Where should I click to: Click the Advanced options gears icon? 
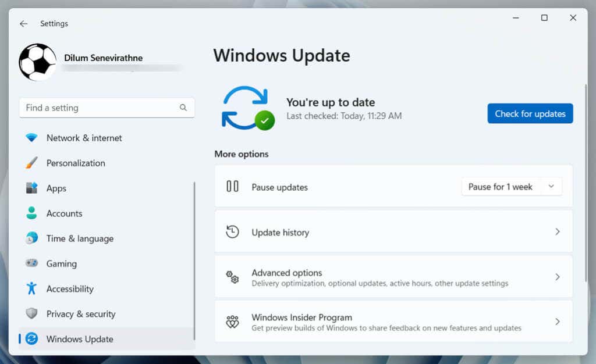[x=232, y=277]
